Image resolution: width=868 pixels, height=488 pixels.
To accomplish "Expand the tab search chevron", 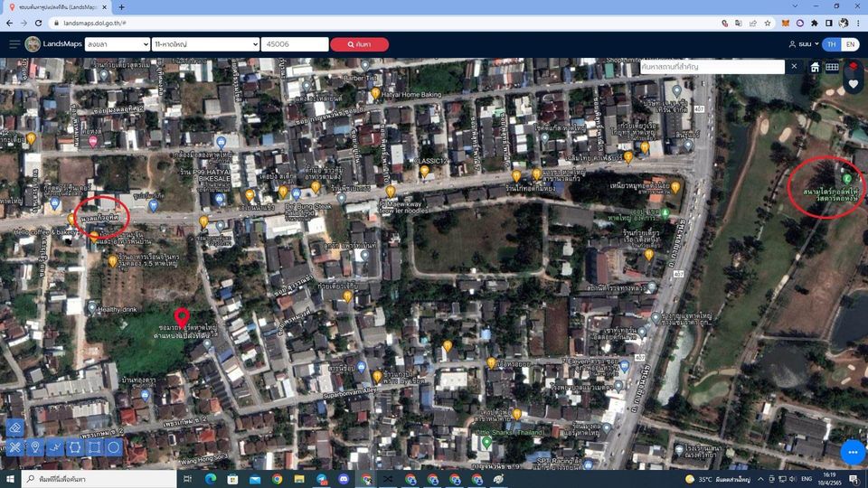I will tap(795, 6).
